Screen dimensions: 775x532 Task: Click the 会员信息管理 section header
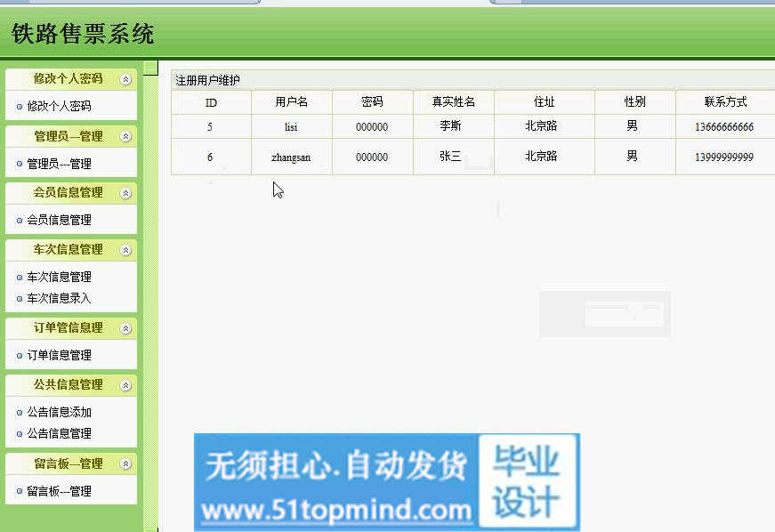70,193
